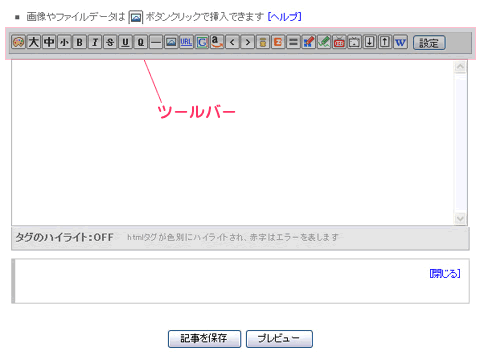Insert image using toolbar picture icon
The image size is (480, 360).
point(171,42)
